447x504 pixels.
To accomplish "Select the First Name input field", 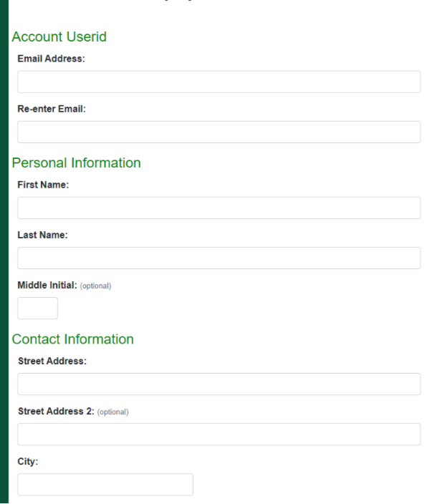I will [218, 208].
